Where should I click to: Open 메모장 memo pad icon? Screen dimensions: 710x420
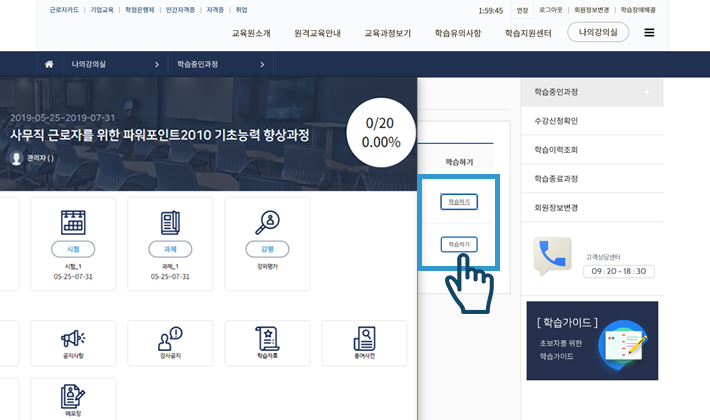pos(73,396)
